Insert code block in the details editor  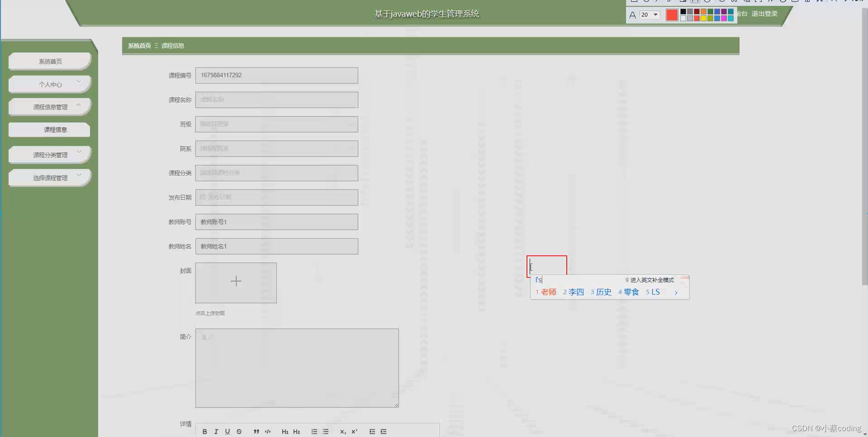click(x=268, y=432)
